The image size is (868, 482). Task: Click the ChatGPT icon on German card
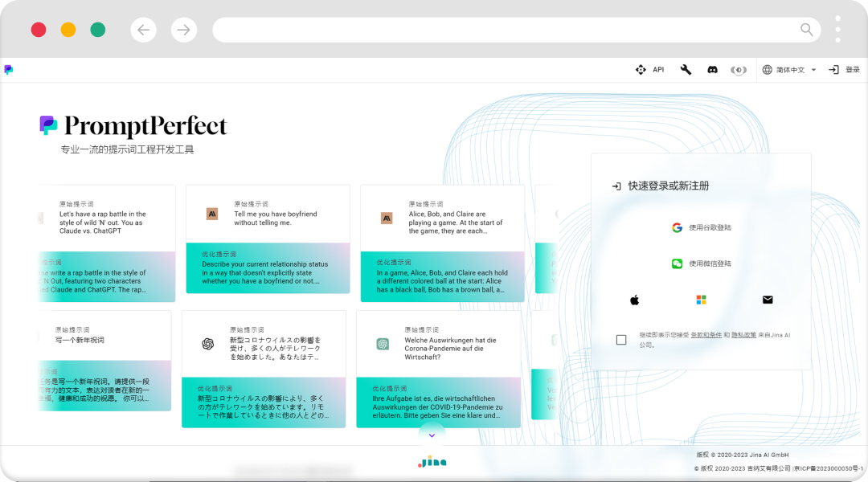383,344
